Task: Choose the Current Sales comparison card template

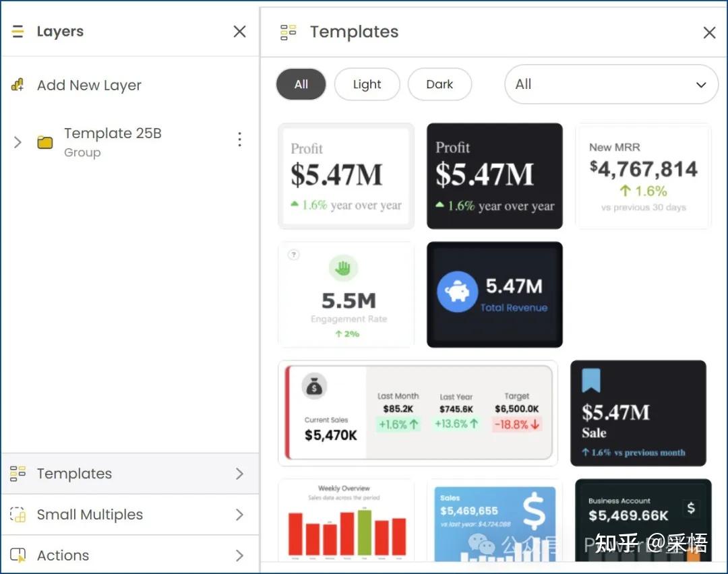Action: pos(418,413)
